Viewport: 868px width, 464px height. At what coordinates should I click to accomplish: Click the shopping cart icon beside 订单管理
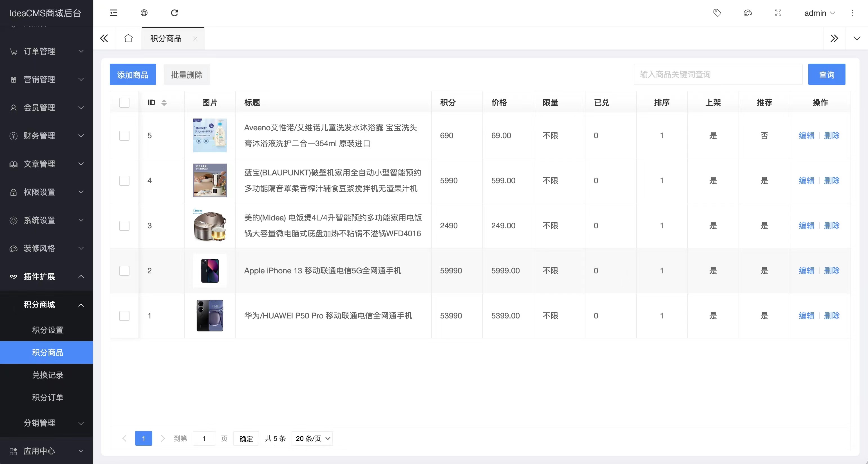pos(14,52)
